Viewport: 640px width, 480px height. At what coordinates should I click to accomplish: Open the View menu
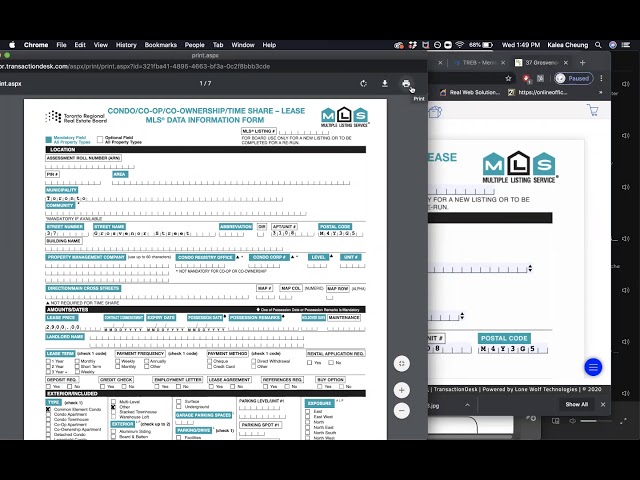tap(100, 45)
